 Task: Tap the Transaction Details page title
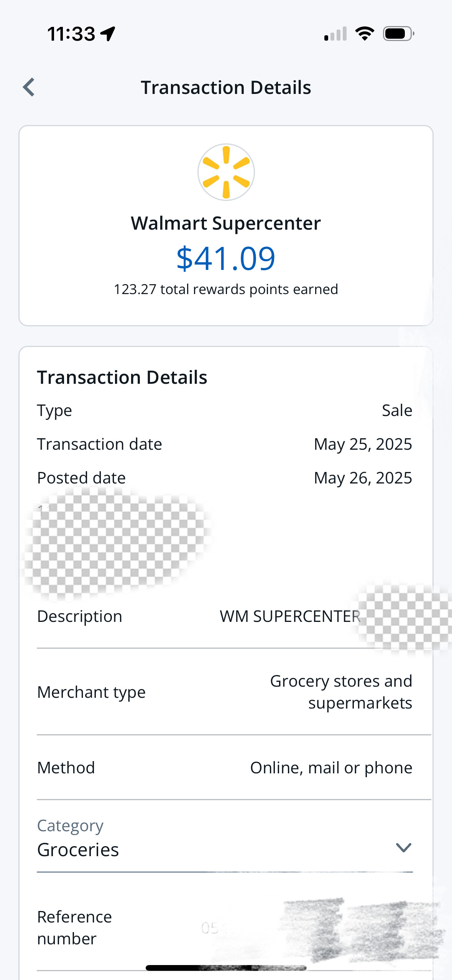tap(226, 87)
